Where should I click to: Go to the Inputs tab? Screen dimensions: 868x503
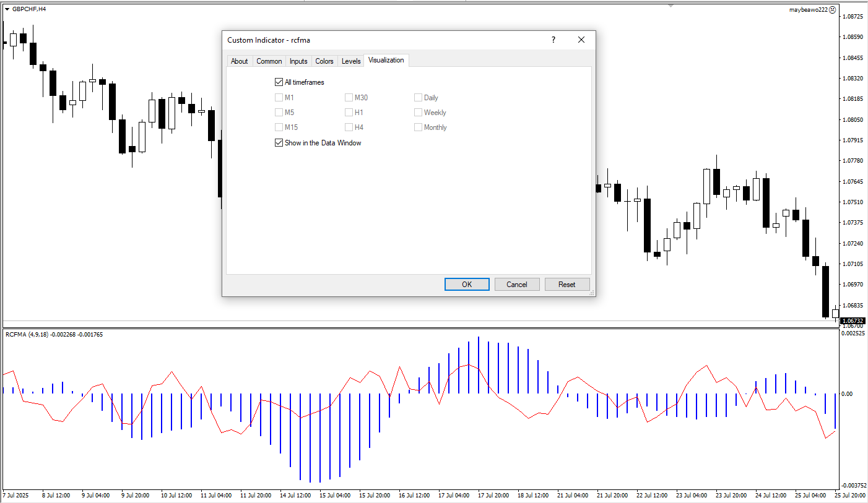tap(298, 61)
